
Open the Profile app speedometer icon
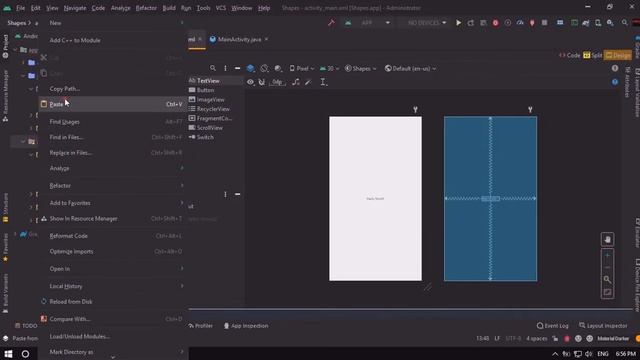[520, 23]
